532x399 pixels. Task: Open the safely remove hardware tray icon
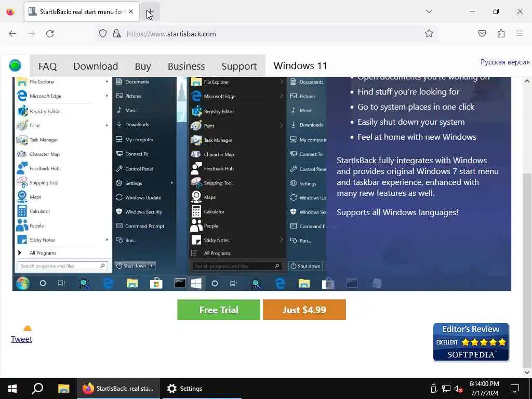(x=434, y=389)
